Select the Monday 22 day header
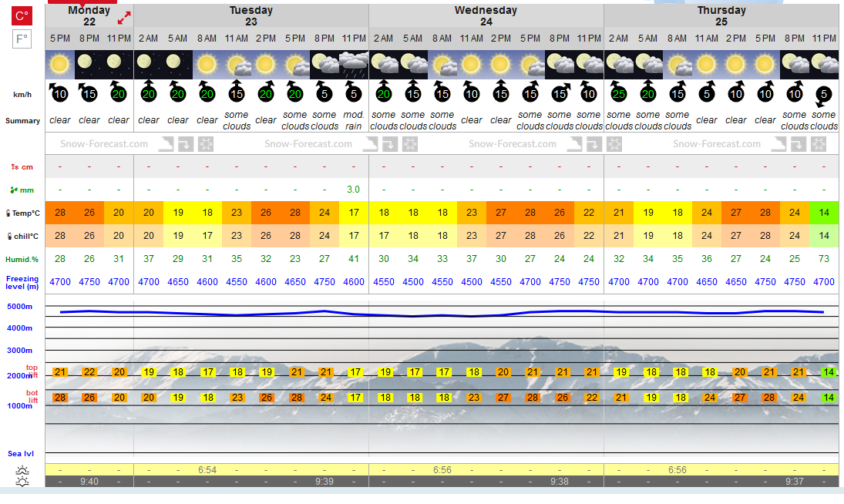This screenshot has height=504, width=844. click(89, 15)
